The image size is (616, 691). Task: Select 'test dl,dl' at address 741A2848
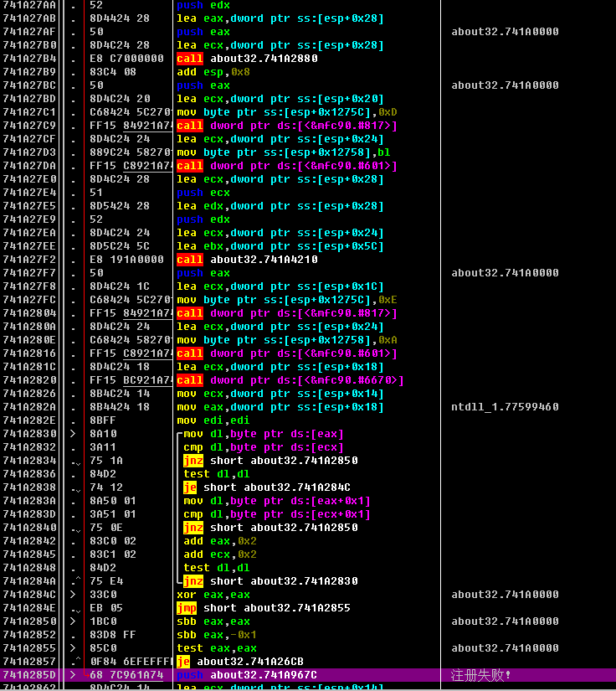click(x=216, y=568)
